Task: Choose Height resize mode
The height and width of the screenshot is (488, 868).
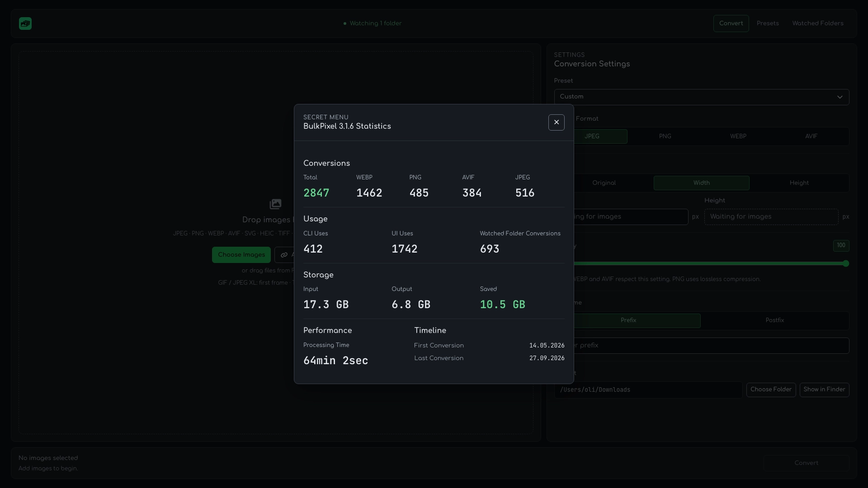Action: click(799, 183)
